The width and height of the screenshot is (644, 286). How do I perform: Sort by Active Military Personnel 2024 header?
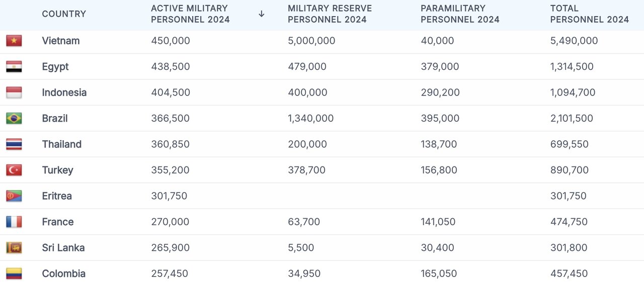[190, 14]
